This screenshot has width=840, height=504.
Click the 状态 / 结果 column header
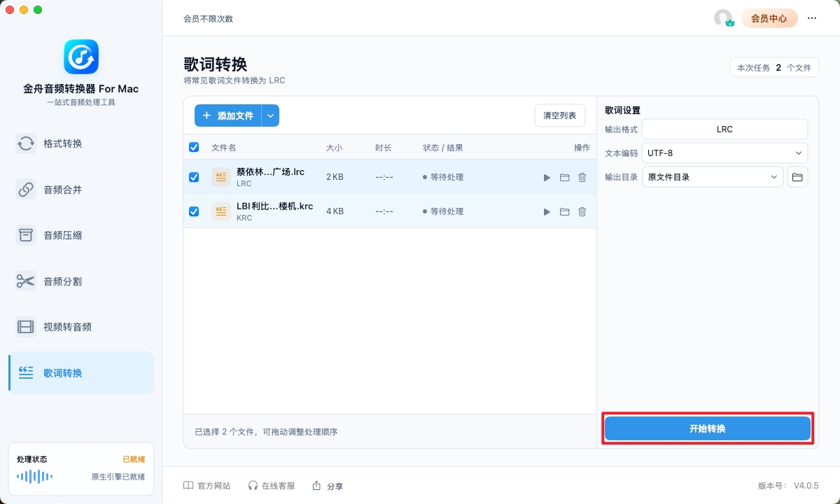(x=443, y=148)
